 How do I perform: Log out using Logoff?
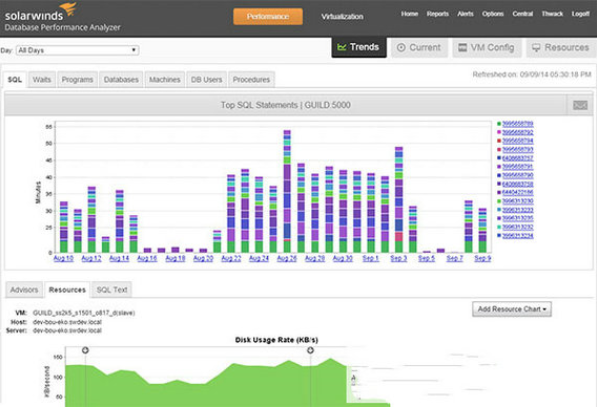point(580,14)
